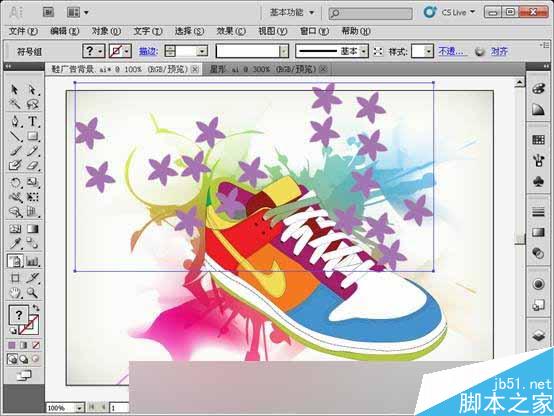The width and height of the screenshot is (554, 416).
Task: Select the Blob Brush tool
Action: [14, 165]
